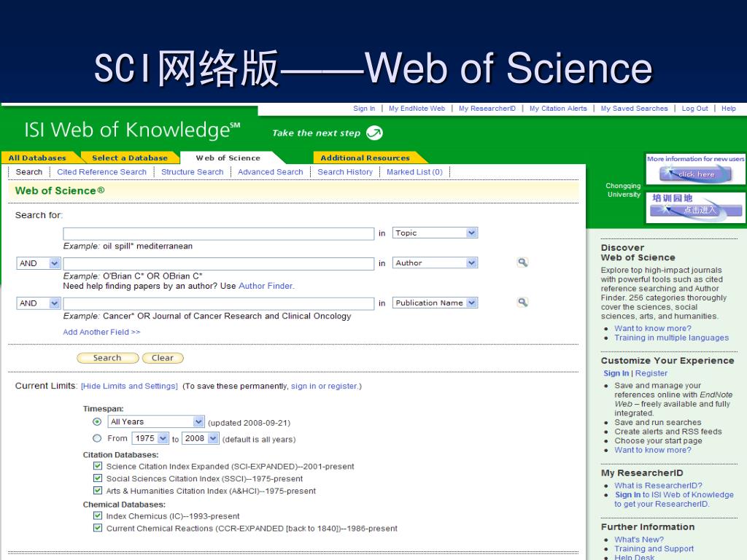The height and width of the screenshot is (560, 747).
Task: Click the Take the next step arrow icon
Action: coord(374,133)
